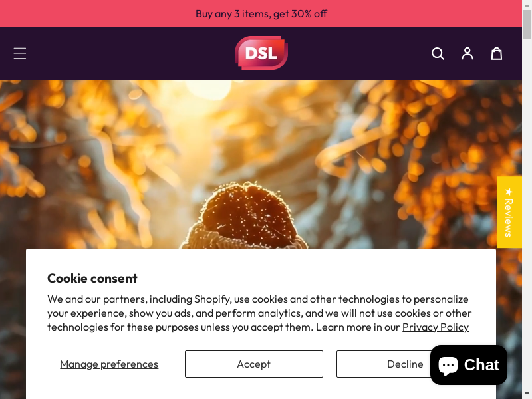Open the Privacy Policy link
Screen dimensions: 532x399
pyautogui.click(x=436, y=327)
